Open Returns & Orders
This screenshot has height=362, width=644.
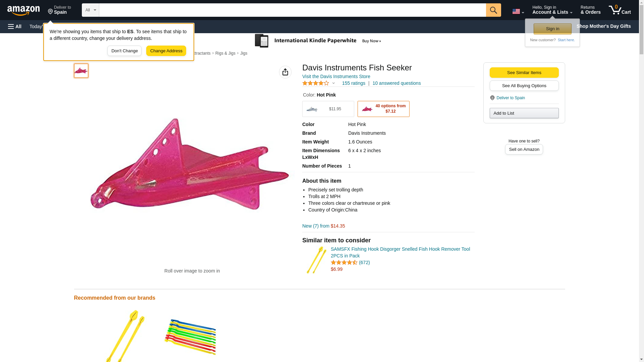pyautogui.click(x=590, y=10)
